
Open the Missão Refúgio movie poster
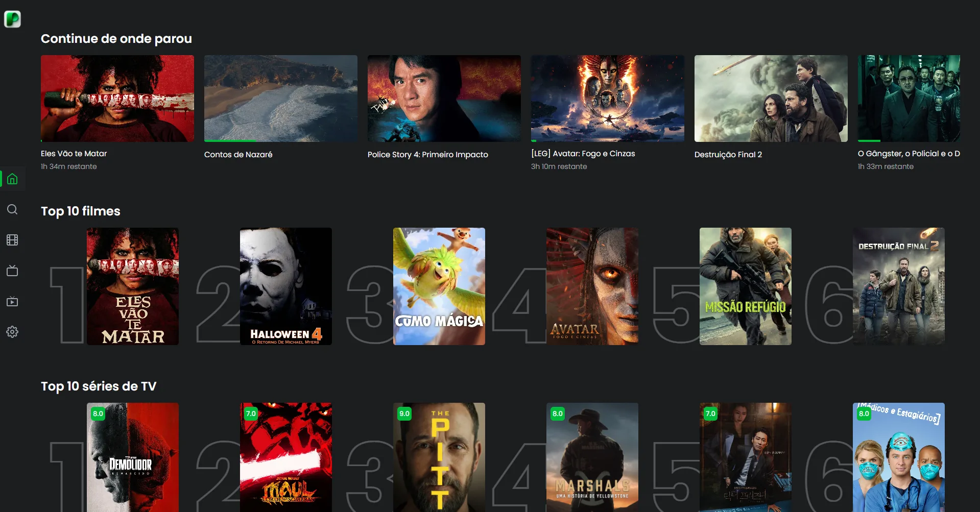pyautogui.click(x=746, y=286)
